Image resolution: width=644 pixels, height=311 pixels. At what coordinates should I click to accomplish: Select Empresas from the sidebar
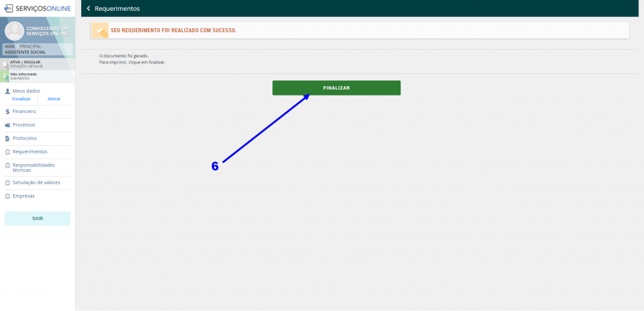(23, 196)
